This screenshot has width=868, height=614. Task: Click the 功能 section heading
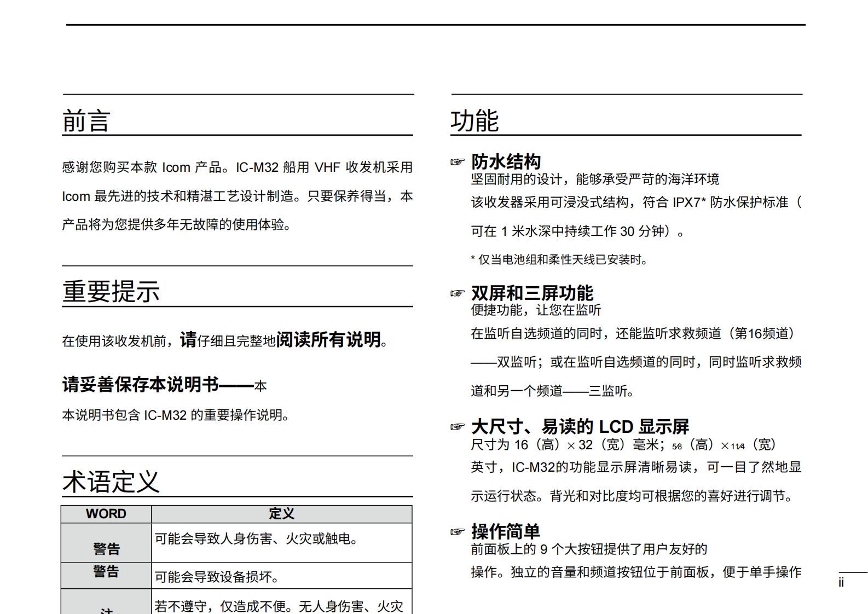click(474, 121)
